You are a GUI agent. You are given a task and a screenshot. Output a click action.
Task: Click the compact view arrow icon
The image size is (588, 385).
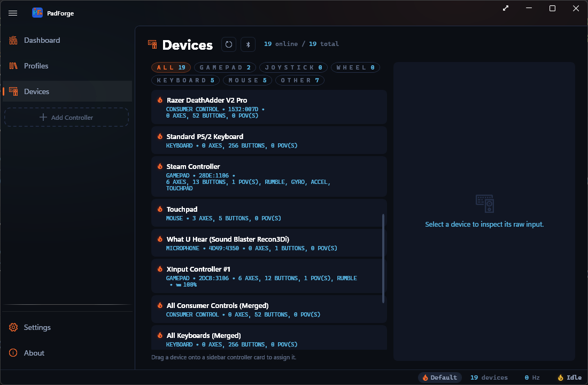(x=506, y=8)
